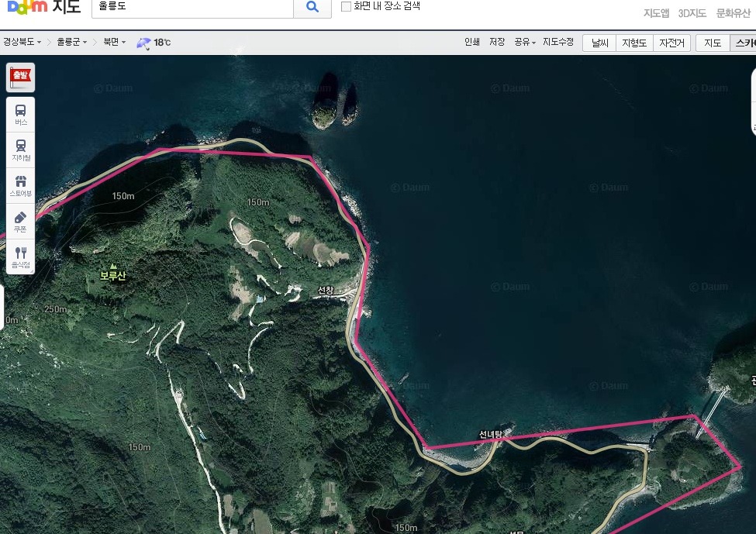This screenshot has height=534, width=756.
Task: Toggle the 날씨 weather overlay
Action: [x=600, y=43]
